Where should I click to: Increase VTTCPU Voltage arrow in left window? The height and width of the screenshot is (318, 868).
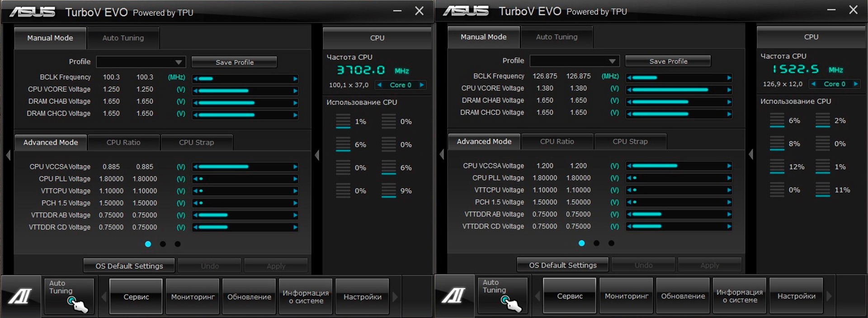tap(295, 191)
